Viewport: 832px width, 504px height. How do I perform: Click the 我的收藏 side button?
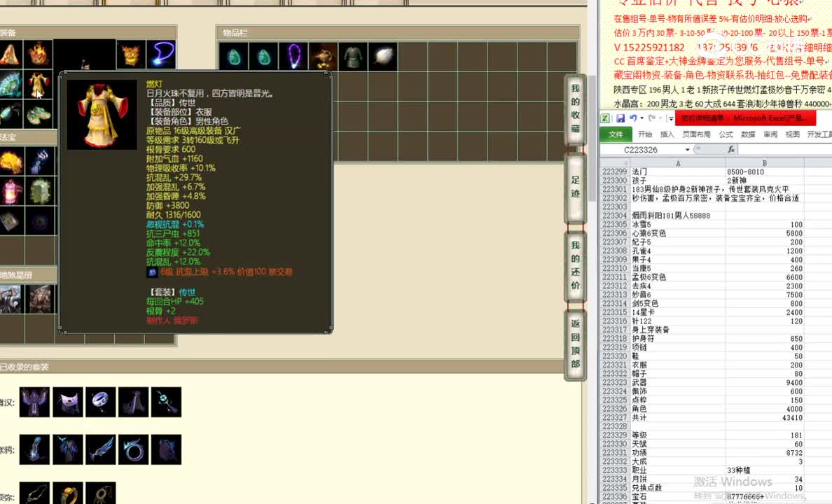click(x=575, y=108)
